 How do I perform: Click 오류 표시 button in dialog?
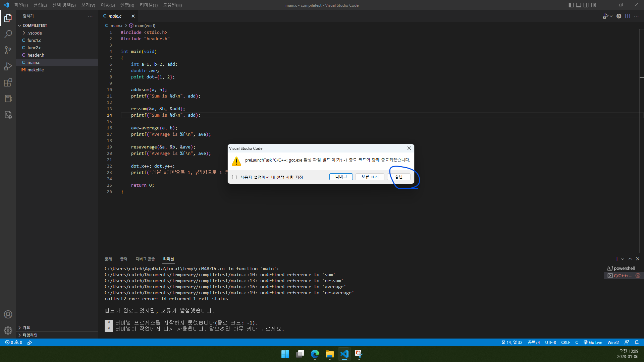tap(370, 177)
